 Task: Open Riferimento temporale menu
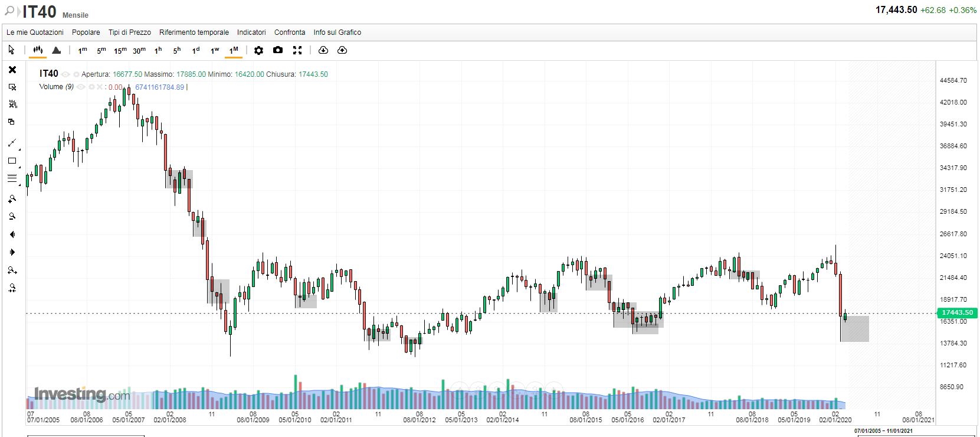pyautogui.click(x=194, y=32)
